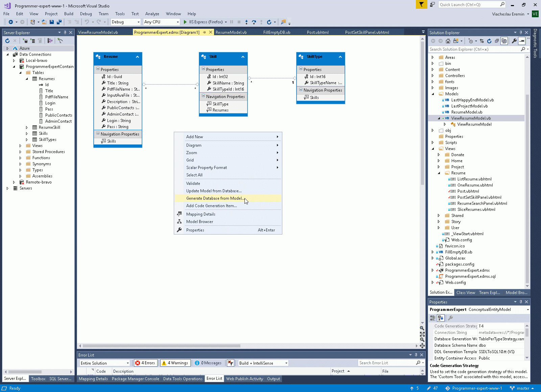Click New Project icon in main toolbar
This screenshot has height=392, width=541.
pyautogui.click(x=33, y=22)
